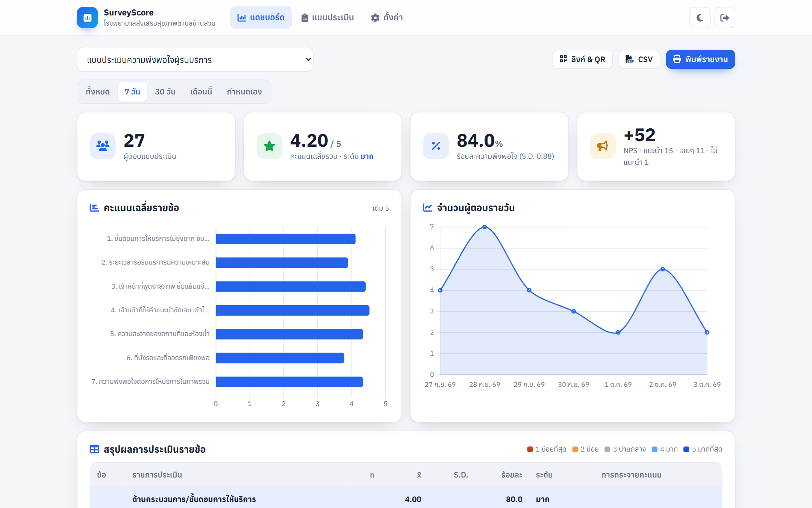Screen dimensions: 812x508
Task: Click the 84.0% satisfaction value
Action: click(x=480, y=141)
